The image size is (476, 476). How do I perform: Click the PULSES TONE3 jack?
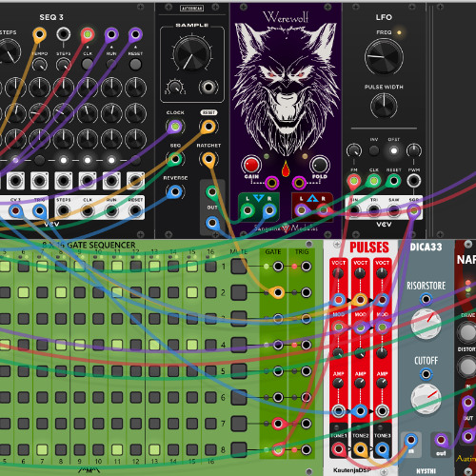pos(382,449)
